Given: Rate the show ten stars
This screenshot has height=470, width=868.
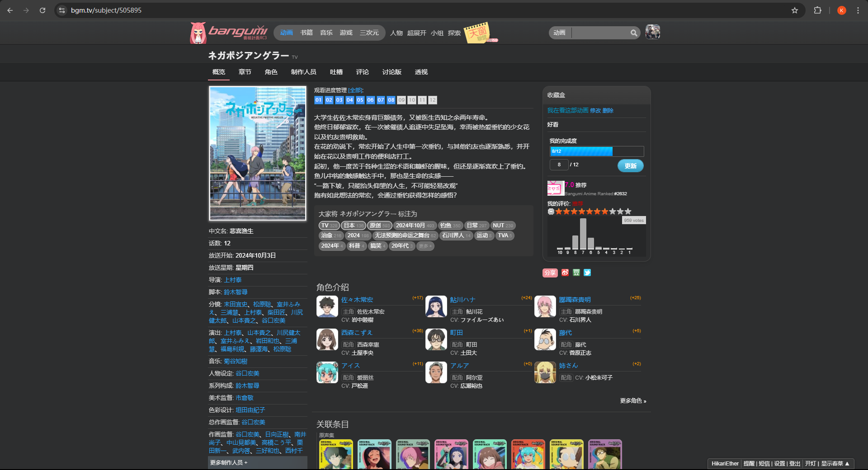Looking at the screenshot, I should tap(628, 211).
